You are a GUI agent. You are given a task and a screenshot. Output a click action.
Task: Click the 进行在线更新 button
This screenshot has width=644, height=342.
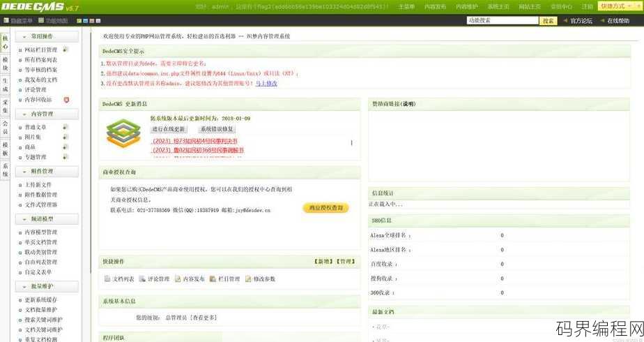click(169, 129)
